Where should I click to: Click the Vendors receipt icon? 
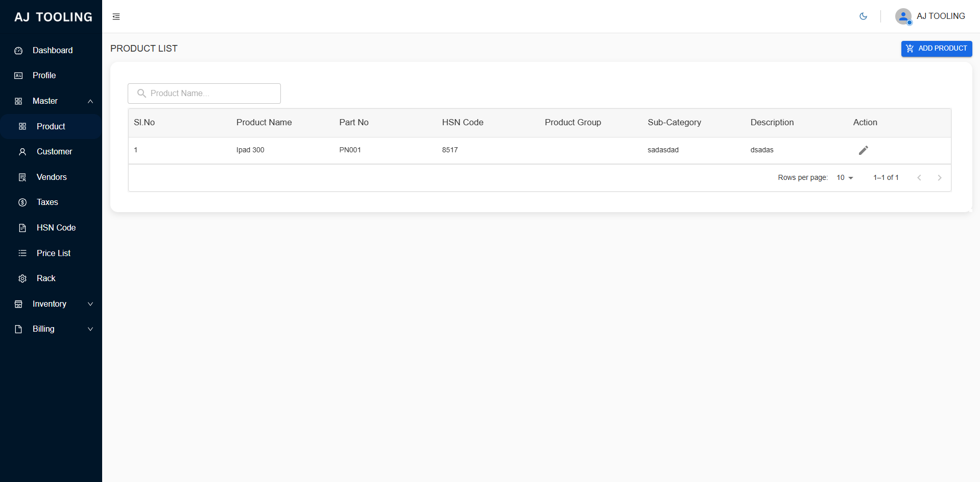pyautogui.click(x=22, y=177)
